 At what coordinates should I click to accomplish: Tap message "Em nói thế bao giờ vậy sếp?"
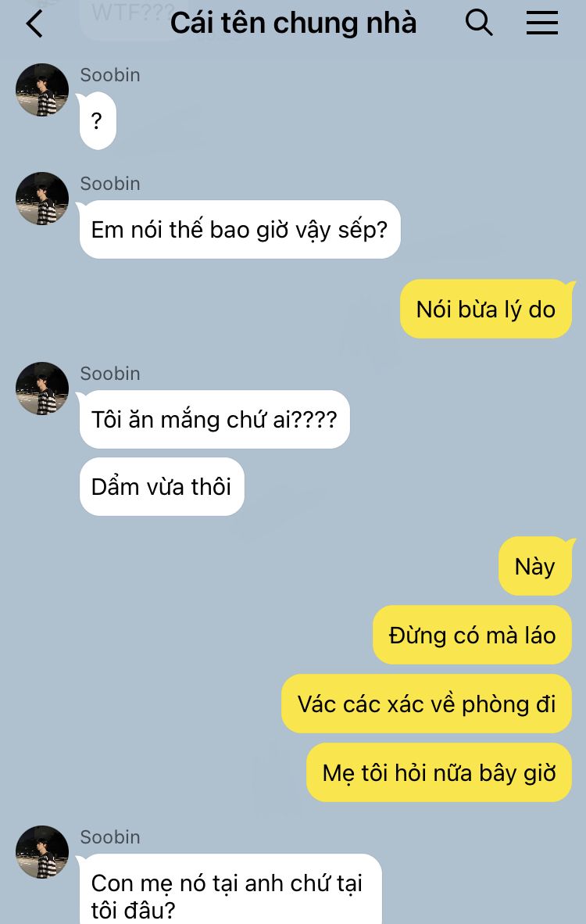[240, 229]
